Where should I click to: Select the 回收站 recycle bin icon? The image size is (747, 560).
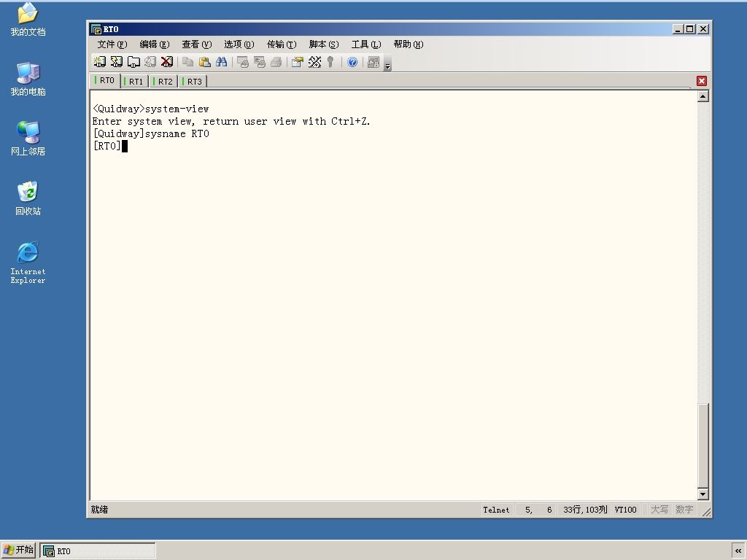tap(28, 198)
